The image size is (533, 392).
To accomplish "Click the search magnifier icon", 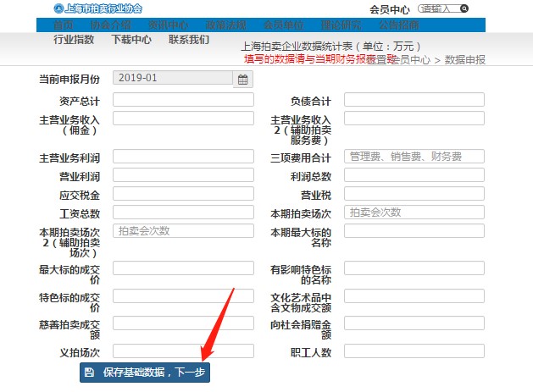I will coord(464,8).
